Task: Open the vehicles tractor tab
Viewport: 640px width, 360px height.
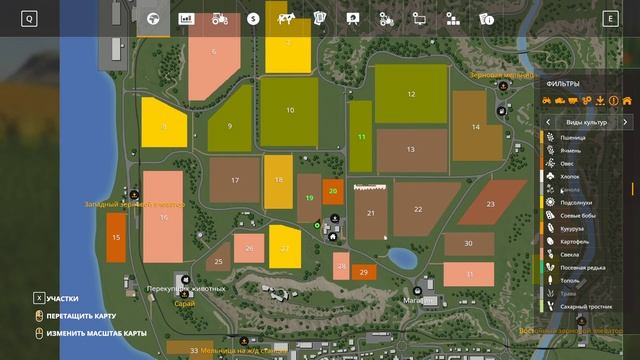Action: point(220,19)
